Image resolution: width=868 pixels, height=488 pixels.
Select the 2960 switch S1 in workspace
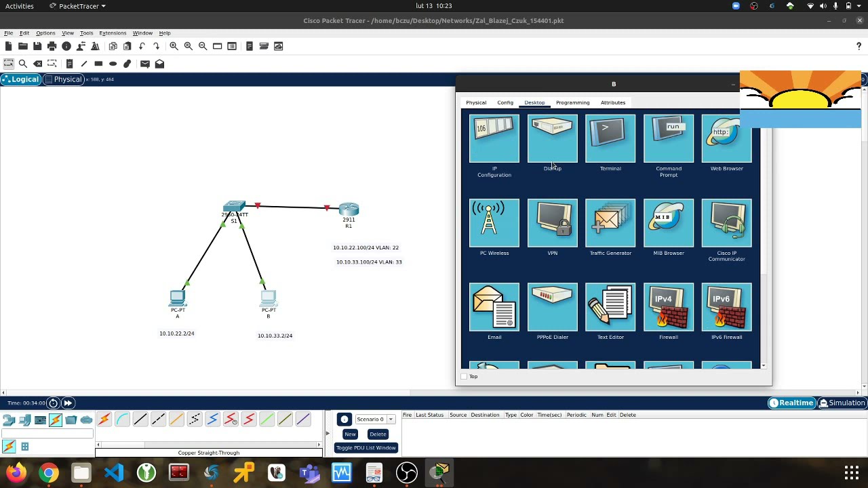coord(234,207)
